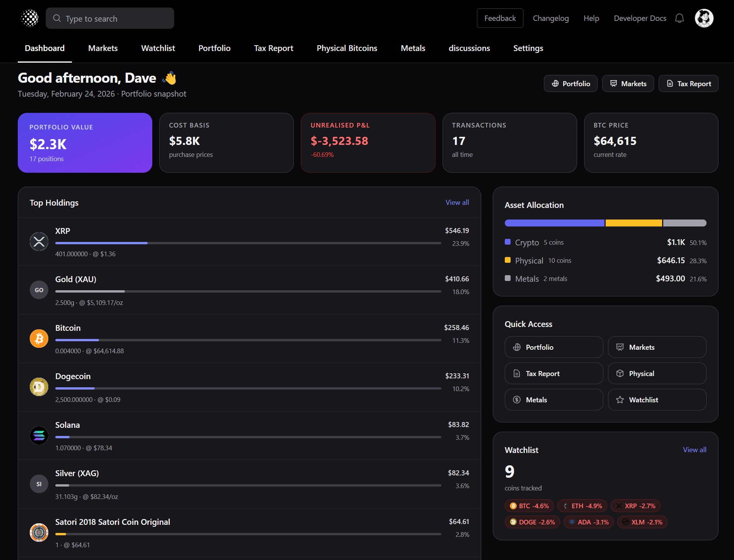The image size is (734, 560).
Task: Click the Bitcoin logo next to Bitcoin holding
Action: pyautogui.click(x=39, y=338)
